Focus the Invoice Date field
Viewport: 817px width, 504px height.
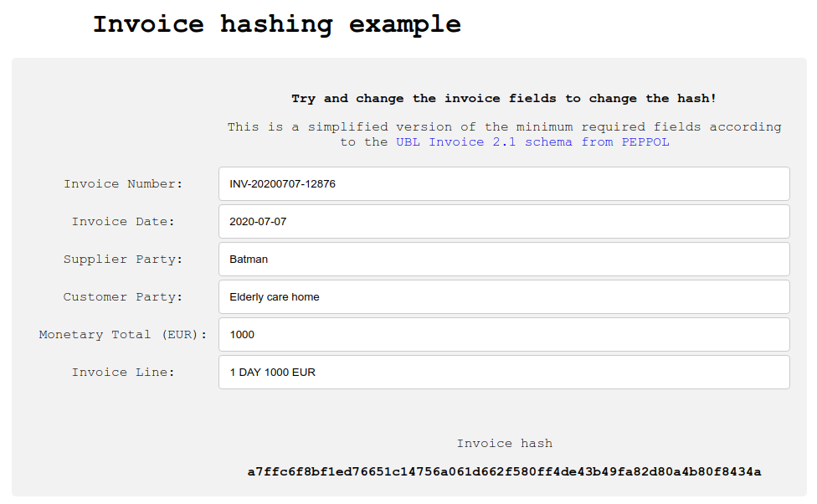point(504,222)
